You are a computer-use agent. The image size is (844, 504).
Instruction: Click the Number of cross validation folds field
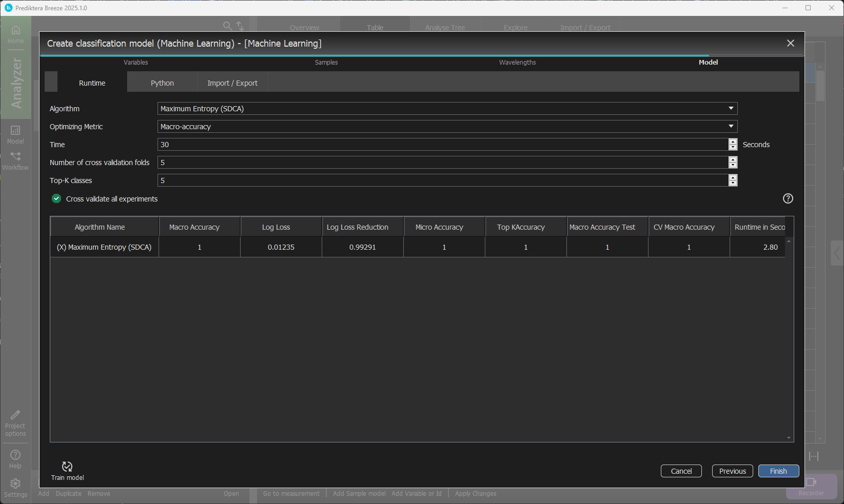tap(441, 163)
